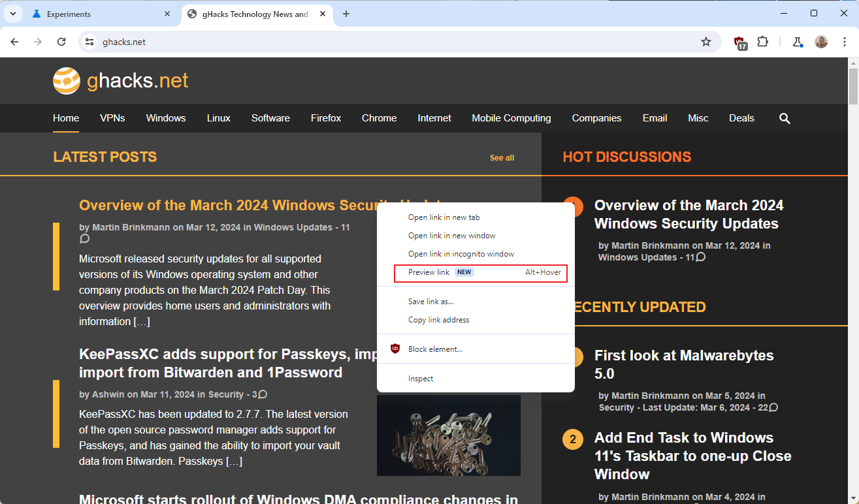The image size is (859, 504).
Task: Open the Extensions puzzle icon
Action: (x=762, y=42)
